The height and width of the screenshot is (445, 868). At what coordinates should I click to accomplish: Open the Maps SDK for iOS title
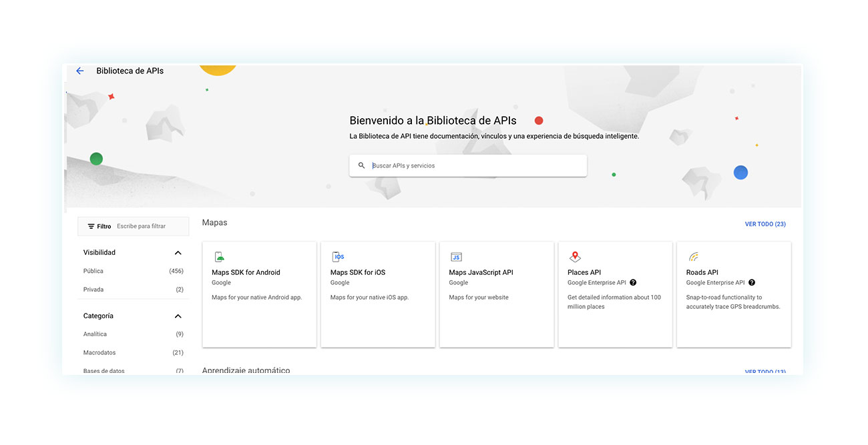pos(358,272)
